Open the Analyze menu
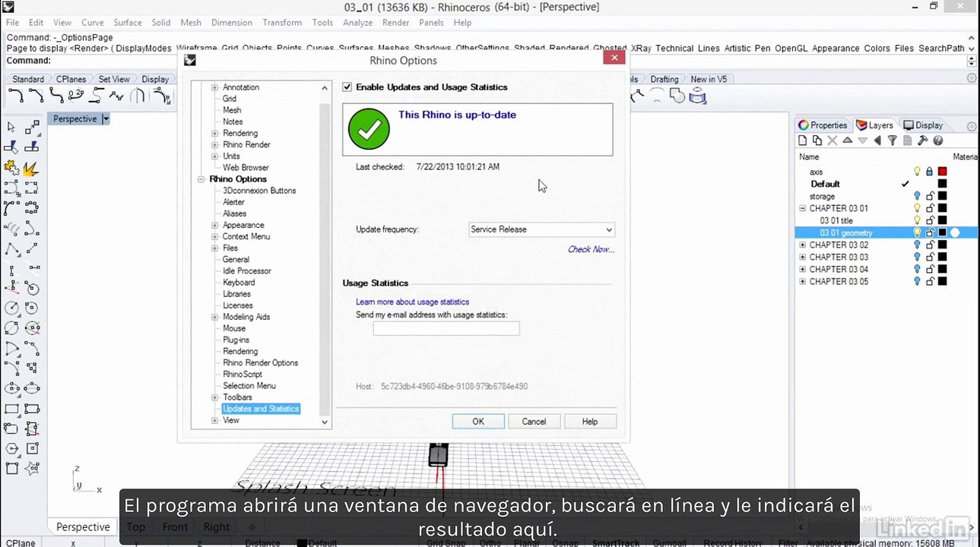 point(357,23)
